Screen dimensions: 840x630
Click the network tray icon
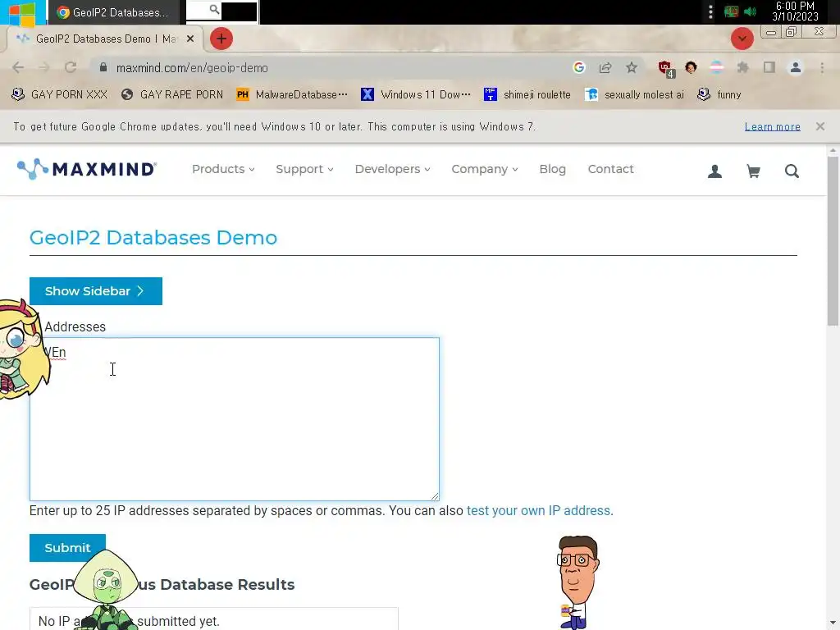(731, 11)
